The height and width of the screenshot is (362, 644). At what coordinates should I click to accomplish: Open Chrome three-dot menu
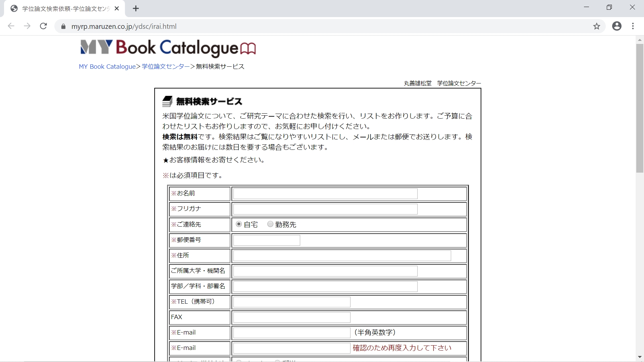tap(633, 26)
